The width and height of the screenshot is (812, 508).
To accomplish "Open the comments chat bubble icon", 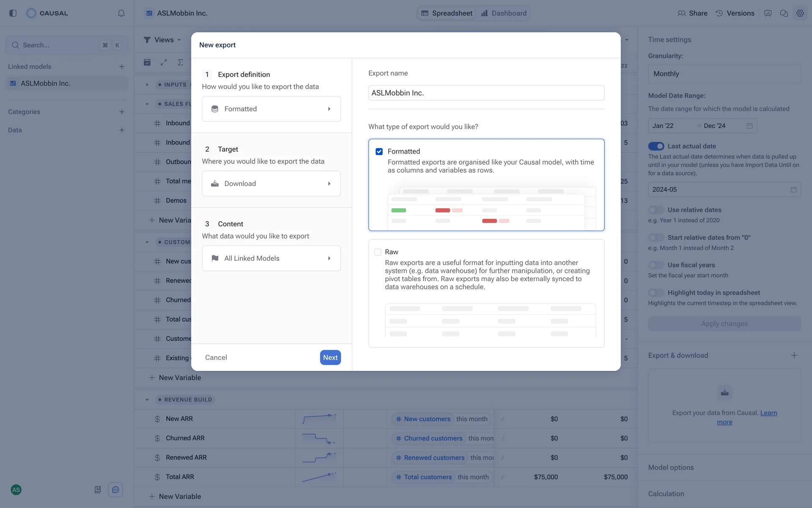I will click(784, 13).
